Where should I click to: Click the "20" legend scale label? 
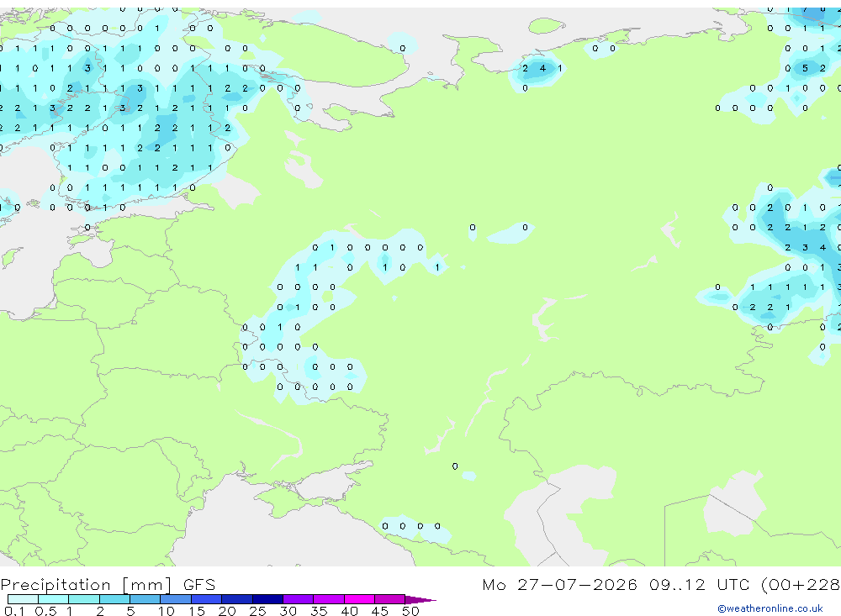pos(227,611)
